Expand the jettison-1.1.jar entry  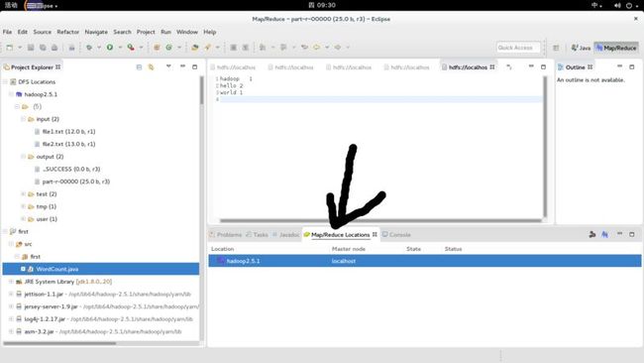(x=11, y=294)
